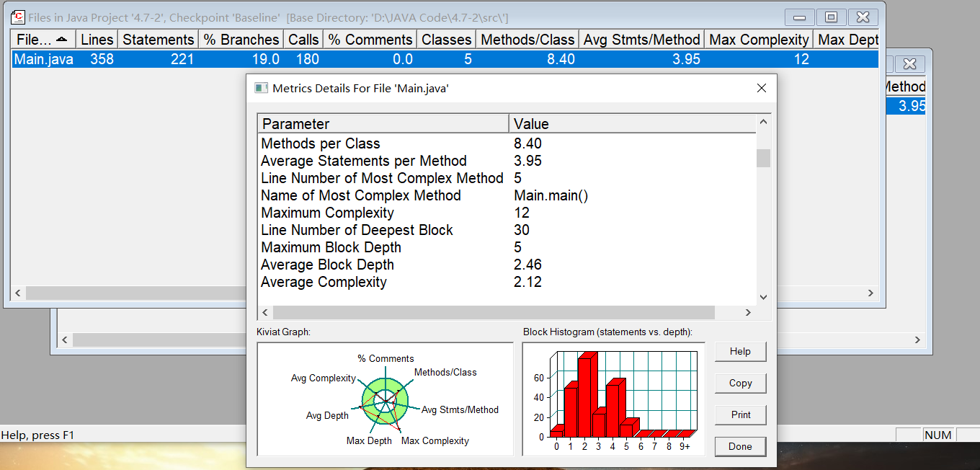The width and height of the screenshot is (980, 470).
Task: Sort by Calls column header
Action: tap(303, 40)
